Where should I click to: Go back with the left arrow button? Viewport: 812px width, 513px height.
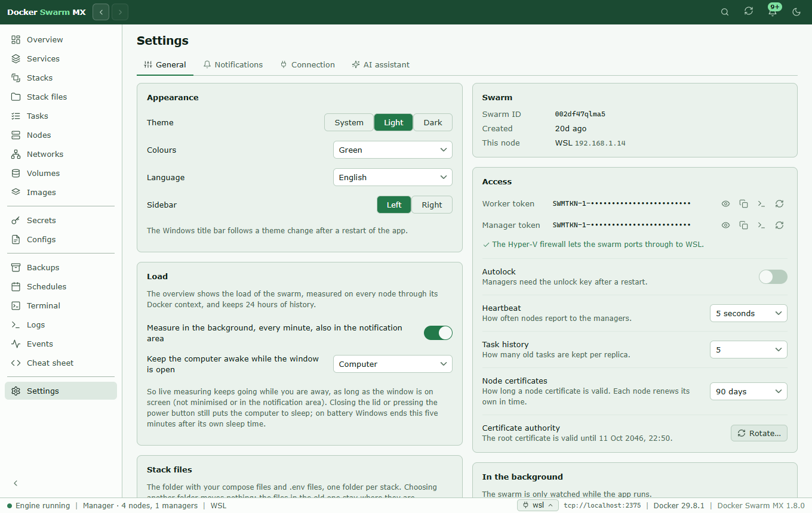[x=101, y=12]
